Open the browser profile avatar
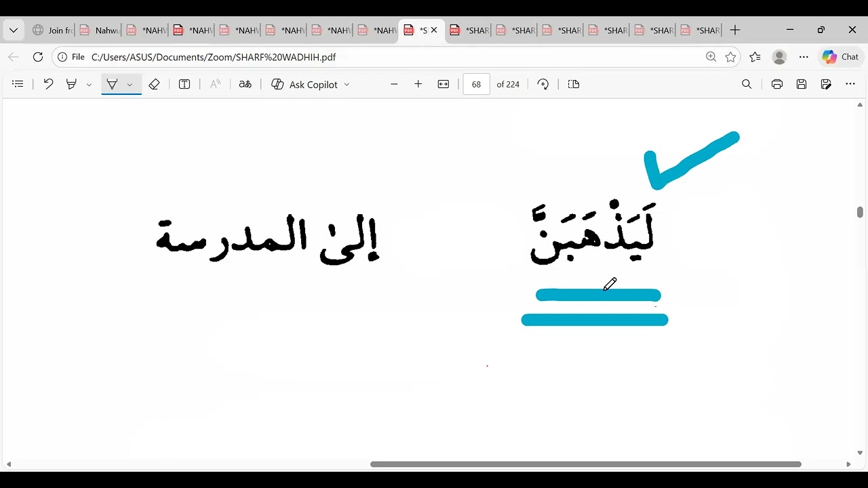The width and height of the screenshot is (868, 488). coord(779,57)
